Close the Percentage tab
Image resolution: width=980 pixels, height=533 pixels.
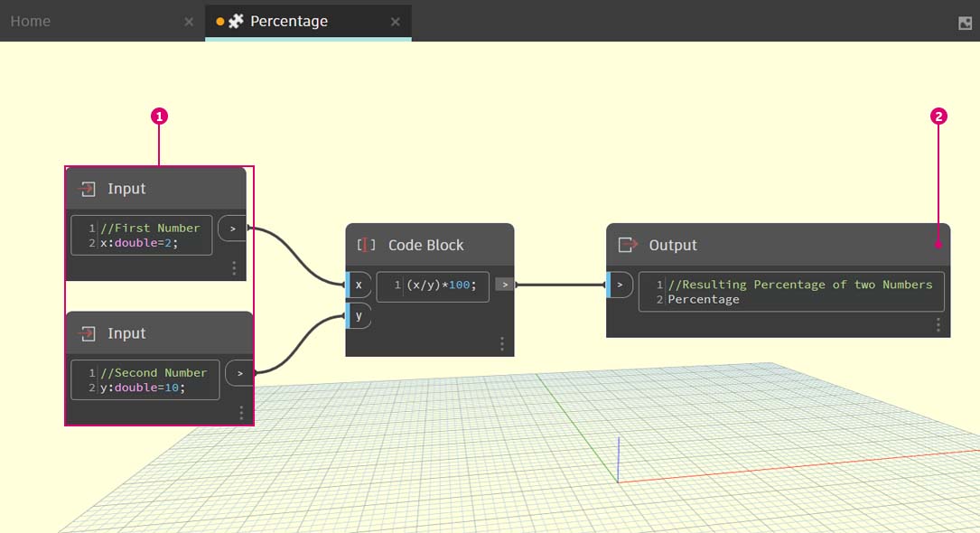click(x=395, y=22)
